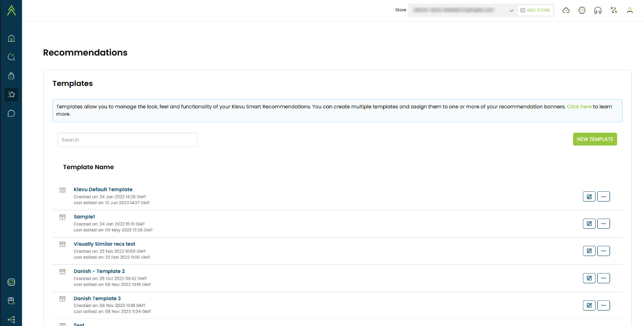Open support headphones icon in header
The height and width of the screenshot is (326, 644).
click(598, 10)
